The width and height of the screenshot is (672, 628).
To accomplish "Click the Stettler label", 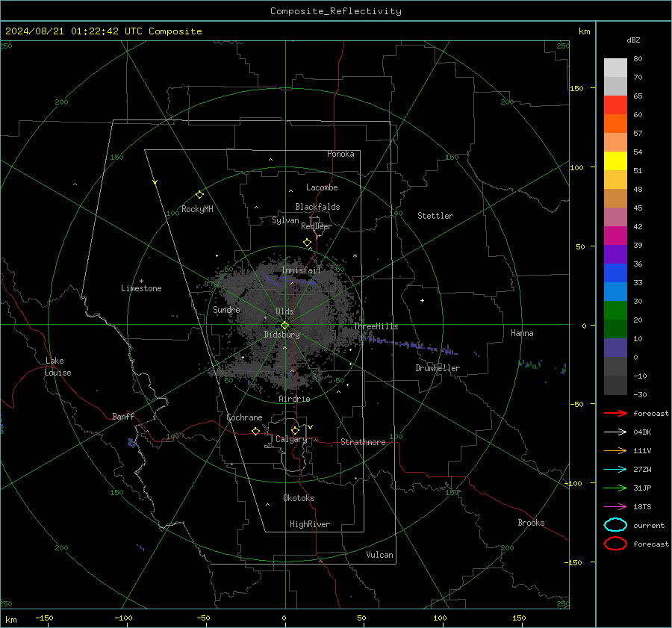I will point(435,216).
